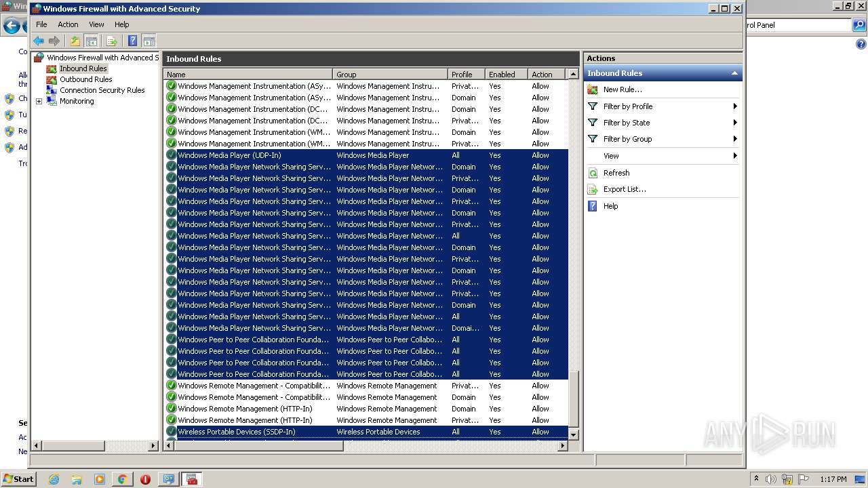
Task: Select Windows Remote Management (HTTP-In) Domain rule
Action: (x=366, y=409)
